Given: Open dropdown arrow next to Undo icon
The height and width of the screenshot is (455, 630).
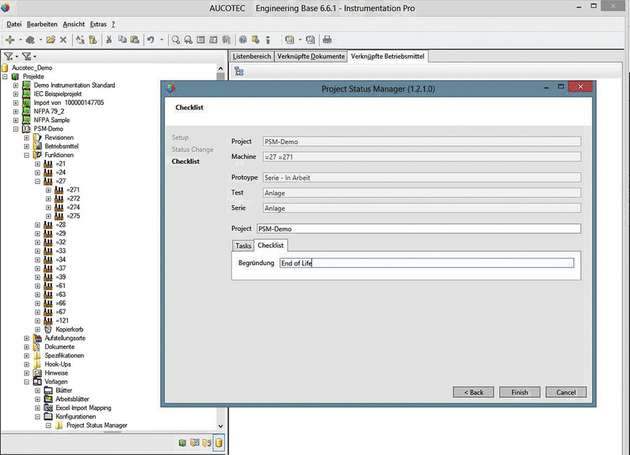Looking at the screenshot, I should (162, 39).
